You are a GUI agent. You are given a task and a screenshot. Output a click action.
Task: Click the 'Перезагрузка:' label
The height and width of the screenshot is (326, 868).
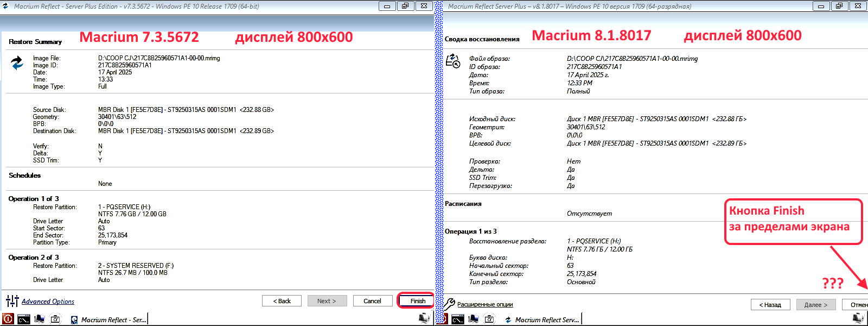[490, 186]
